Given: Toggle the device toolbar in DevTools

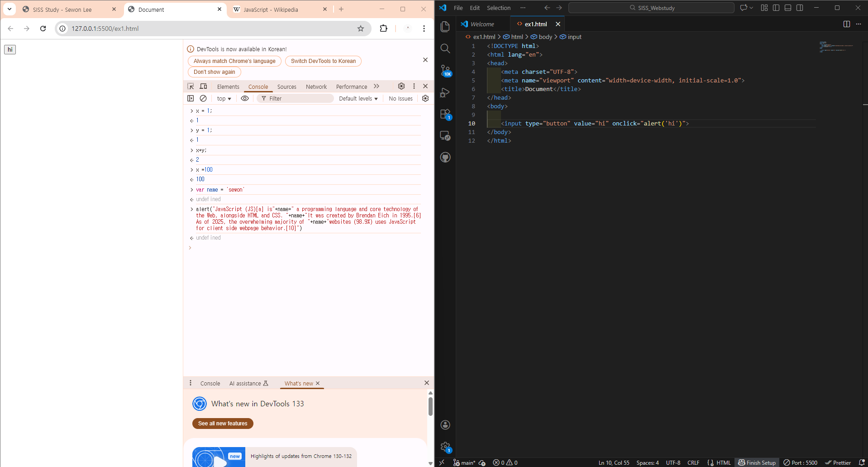Looking at the screenshot, I should click(204, 87).
